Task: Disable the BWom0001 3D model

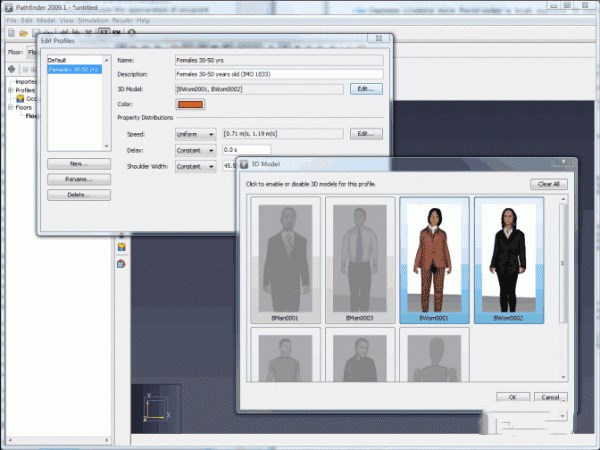Action: pyautogui.click(x=434, y=258)
